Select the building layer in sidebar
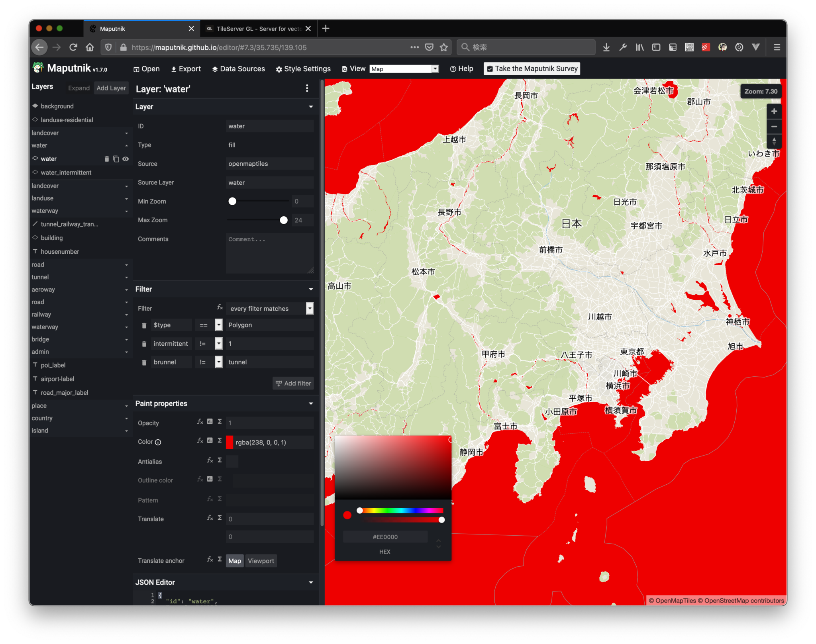 [51, 238]
